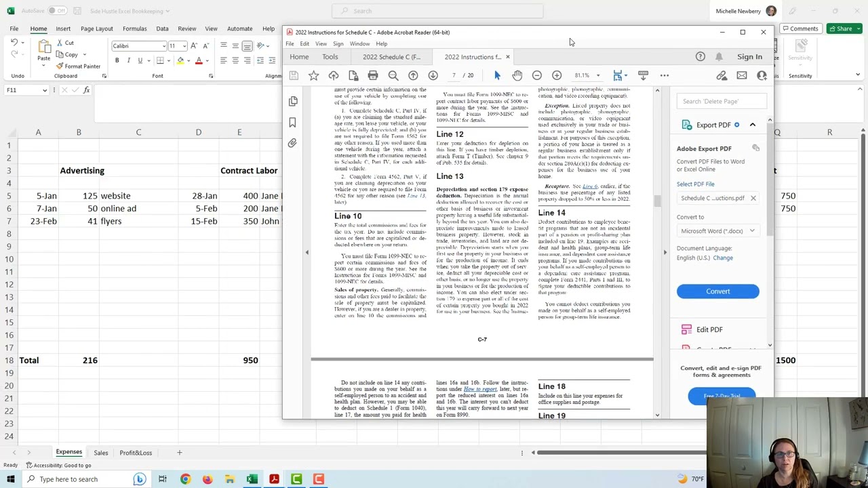
Task: Open the attachments paperclip panel icon
Action: (x=292, y=143)
